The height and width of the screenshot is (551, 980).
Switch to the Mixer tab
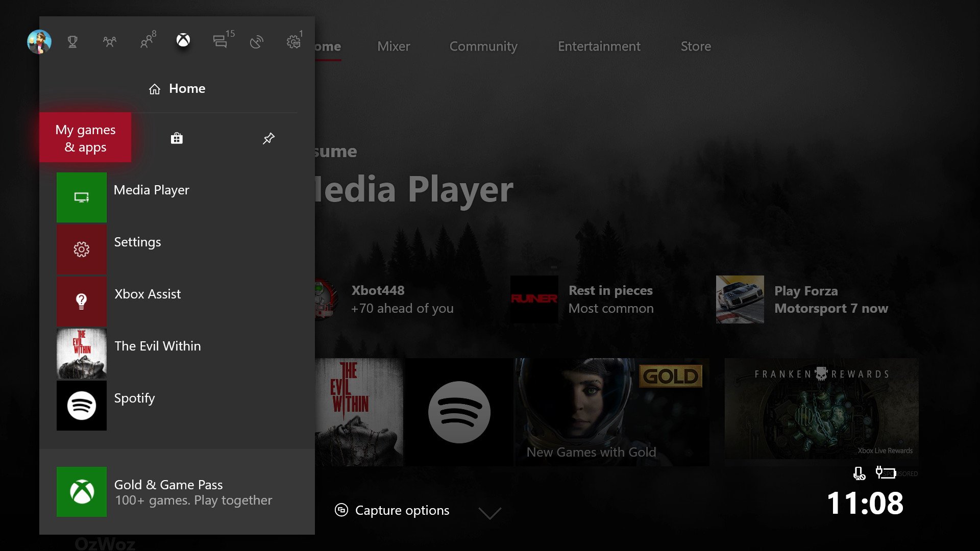click(x=394, y=46)
